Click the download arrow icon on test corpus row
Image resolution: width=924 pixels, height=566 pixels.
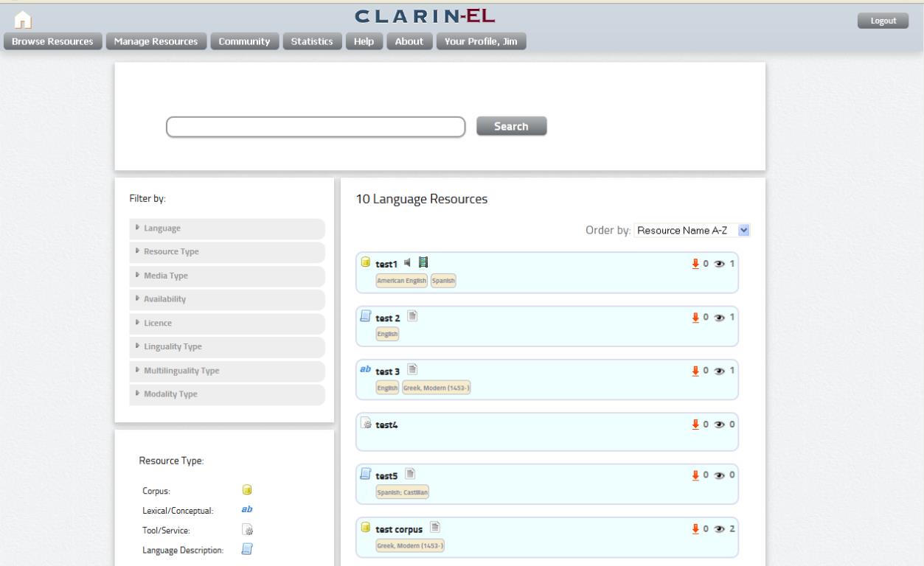pos(695,528)
